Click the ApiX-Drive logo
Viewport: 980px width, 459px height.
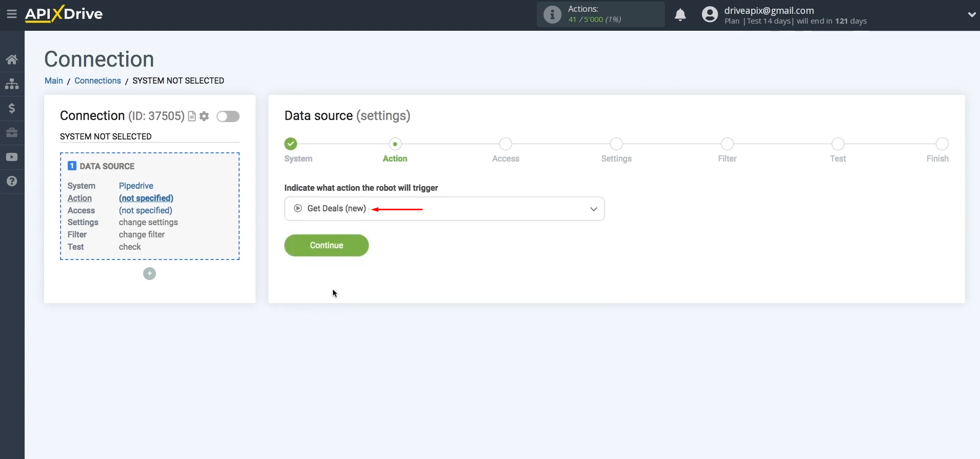tap(64, 14)
